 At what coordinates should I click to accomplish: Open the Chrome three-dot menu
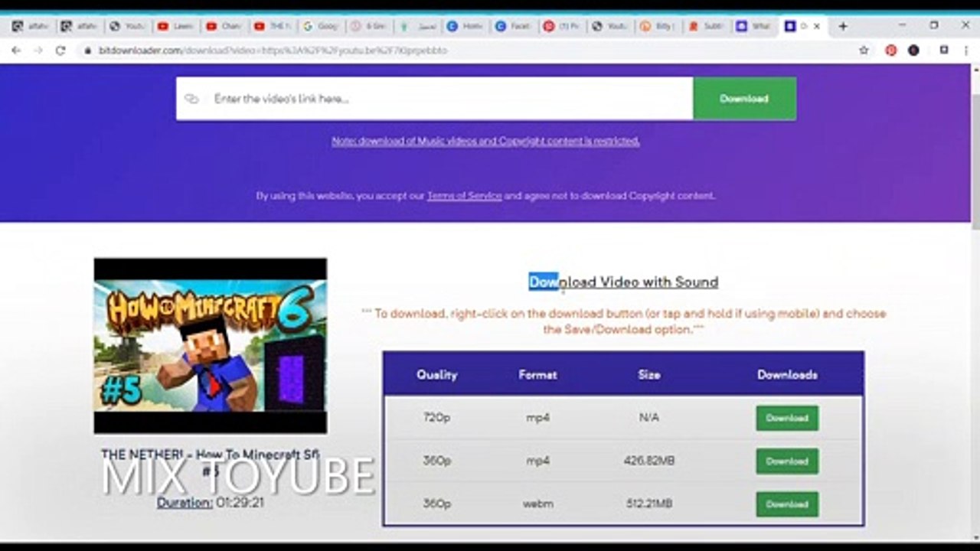click(966, 51)
